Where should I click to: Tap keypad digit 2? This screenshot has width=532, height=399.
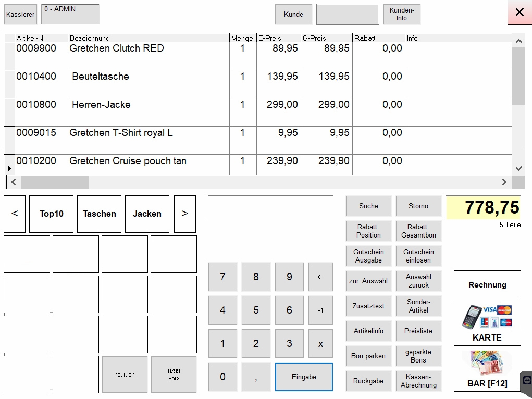pyautogui.click(x=256, y=343)
